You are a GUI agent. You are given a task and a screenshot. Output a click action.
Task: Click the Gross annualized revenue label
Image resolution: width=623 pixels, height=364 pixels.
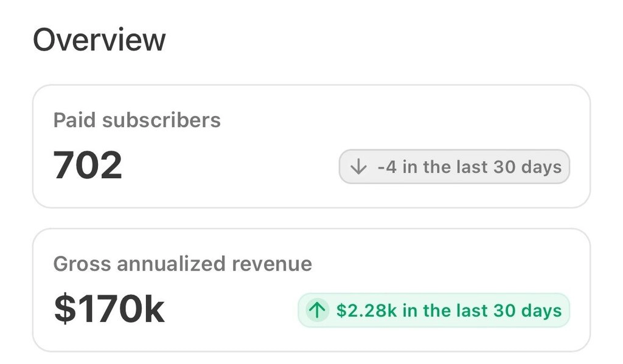pos(183,264)
